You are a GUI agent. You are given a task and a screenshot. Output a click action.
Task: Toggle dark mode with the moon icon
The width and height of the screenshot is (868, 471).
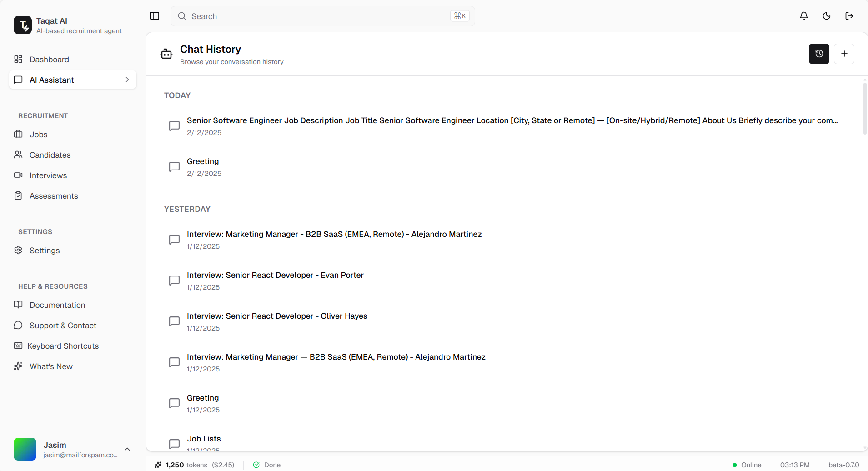coord(827,16)
